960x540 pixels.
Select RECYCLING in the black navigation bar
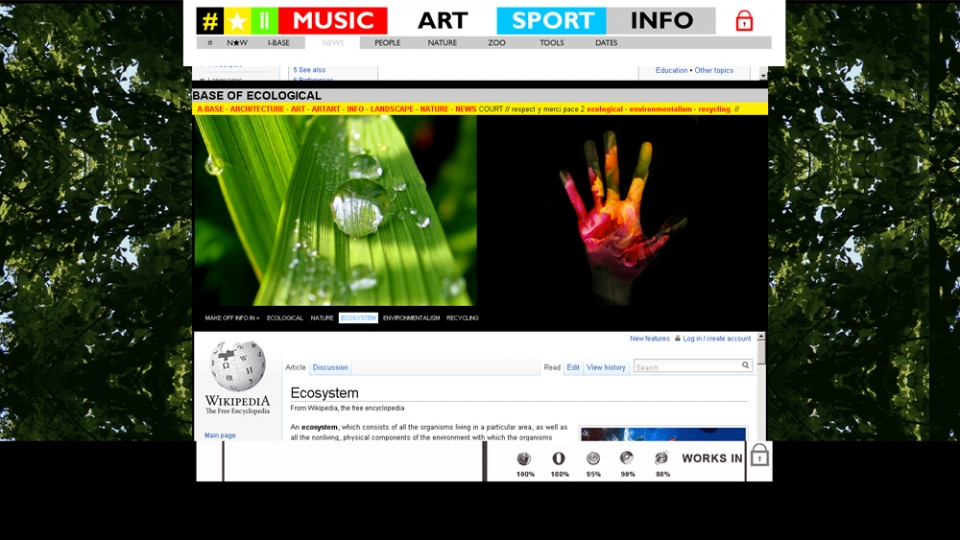(462, 318)
